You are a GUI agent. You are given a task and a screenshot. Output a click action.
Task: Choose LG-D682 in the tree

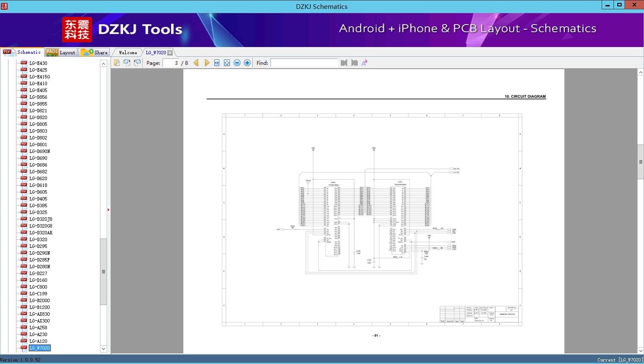point(38,172)
